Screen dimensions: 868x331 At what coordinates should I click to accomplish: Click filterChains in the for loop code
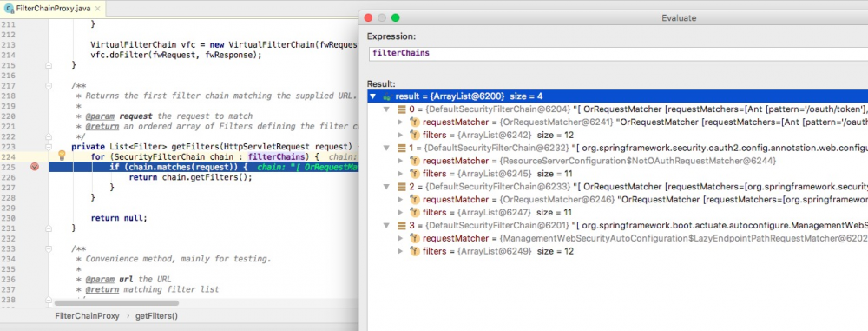tap(276, 157)
